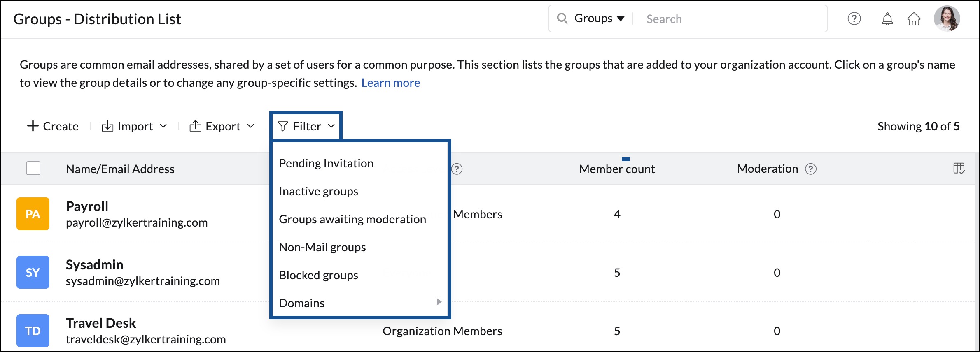Click the Groups - Distribution List title
The image size is (980, 352).
point(97,19)
